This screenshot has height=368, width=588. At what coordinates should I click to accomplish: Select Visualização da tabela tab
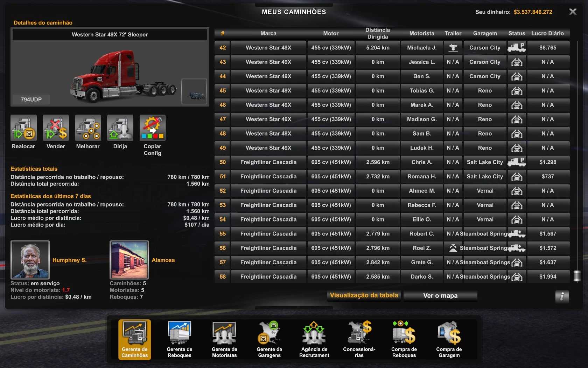pos(364,295)
